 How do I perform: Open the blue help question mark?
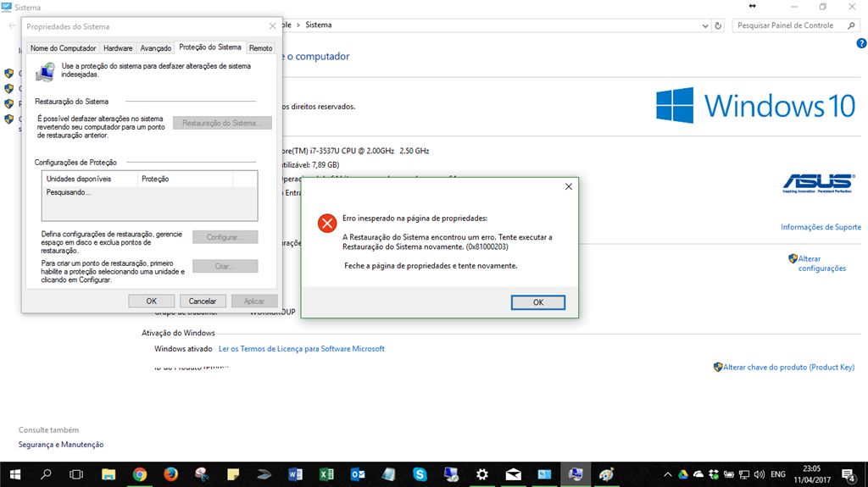[x=861, y=43]
